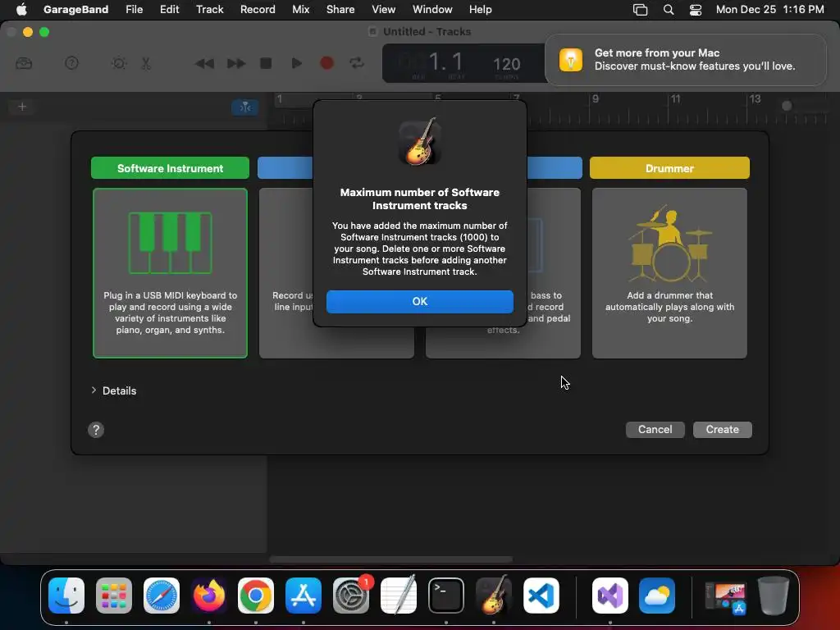
Task: Click the timeline ruler at bar 11
Action: pos(675,99)
